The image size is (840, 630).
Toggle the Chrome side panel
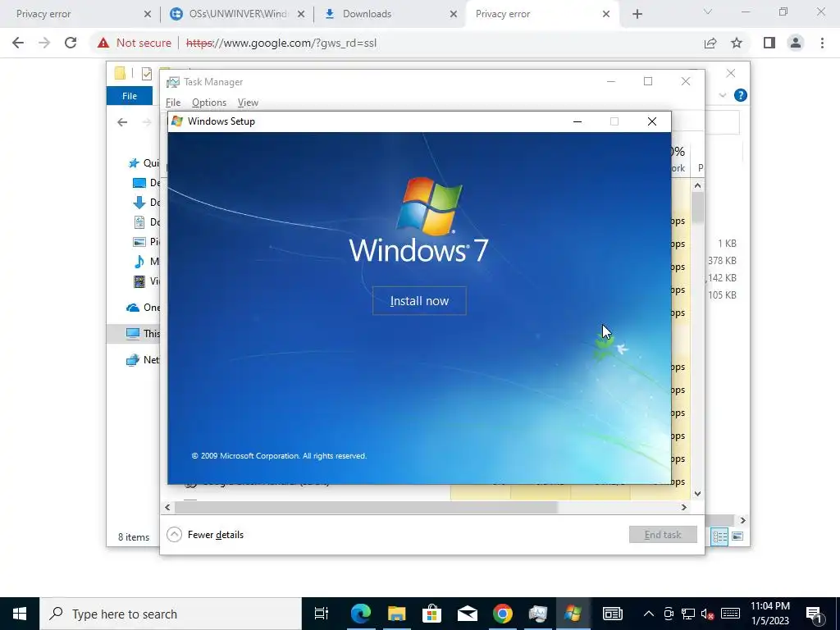769,43
